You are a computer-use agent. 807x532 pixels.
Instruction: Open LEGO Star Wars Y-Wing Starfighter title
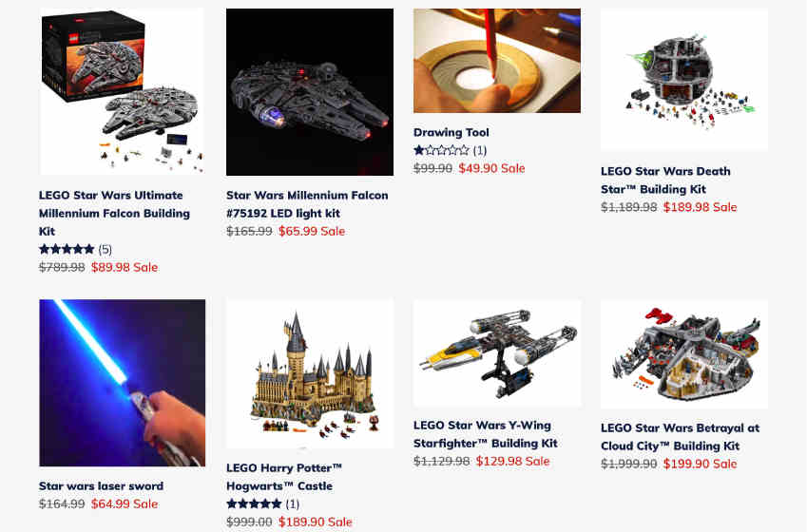[486, 434]
